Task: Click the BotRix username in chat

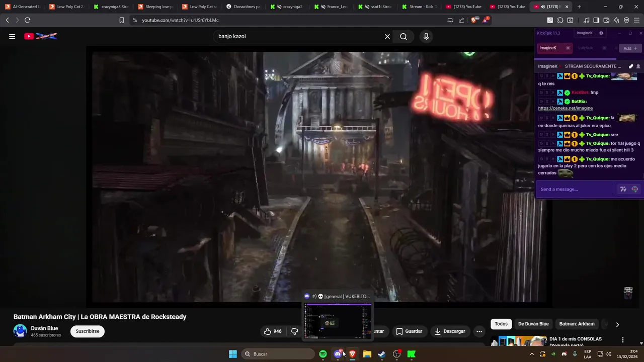Action: (x=579, y=101)
